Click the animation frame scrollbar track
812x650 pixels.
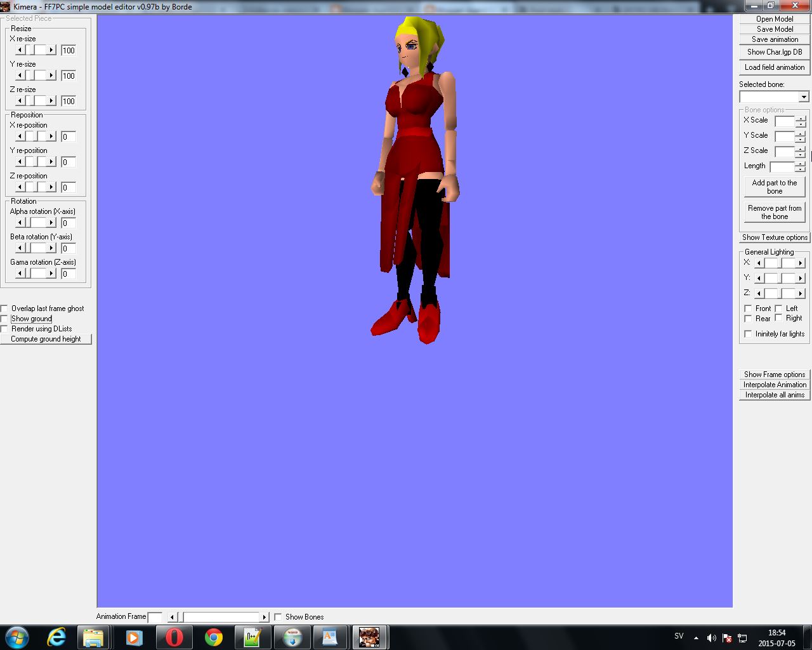(218, 617)
